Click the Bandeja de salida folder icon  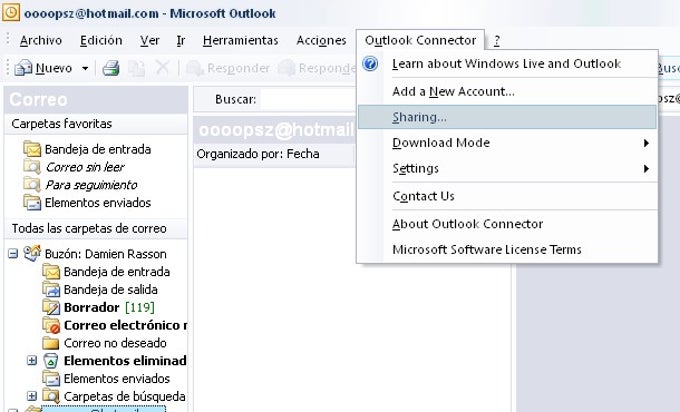[51, 290]
